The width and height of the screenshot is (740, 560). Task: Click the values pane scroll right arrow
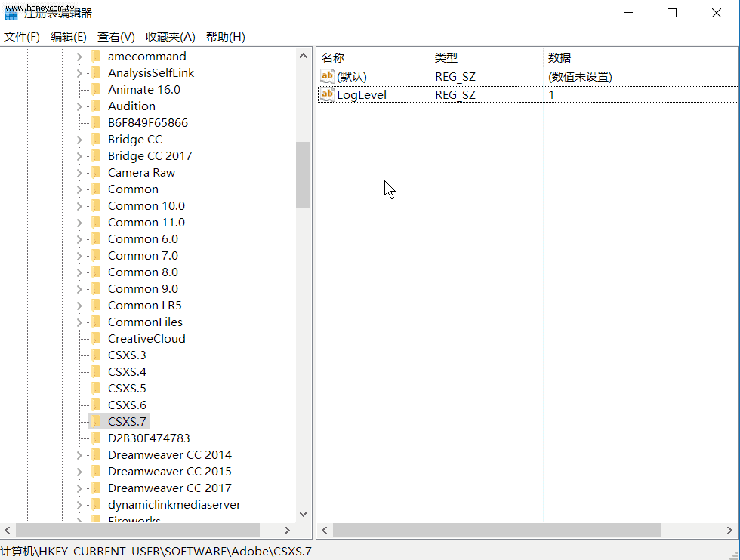pos(729,531)
